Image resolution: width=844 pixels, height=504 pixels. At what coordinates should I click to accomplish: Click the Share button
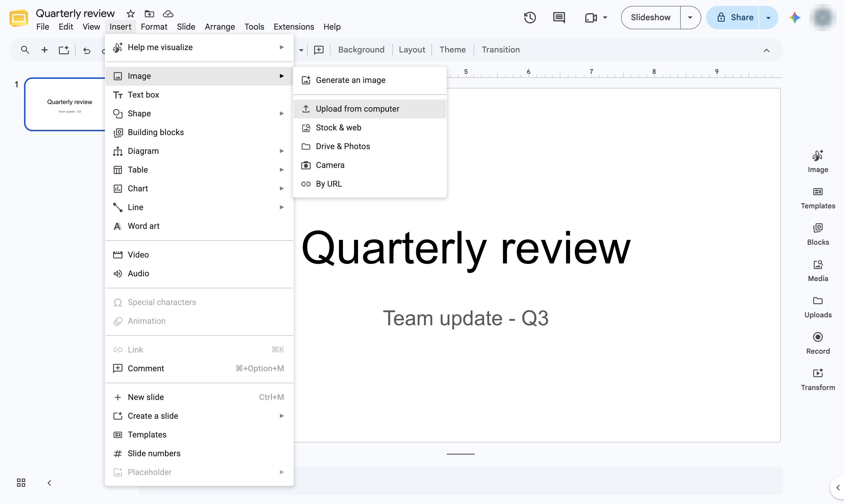coord(732,18)
